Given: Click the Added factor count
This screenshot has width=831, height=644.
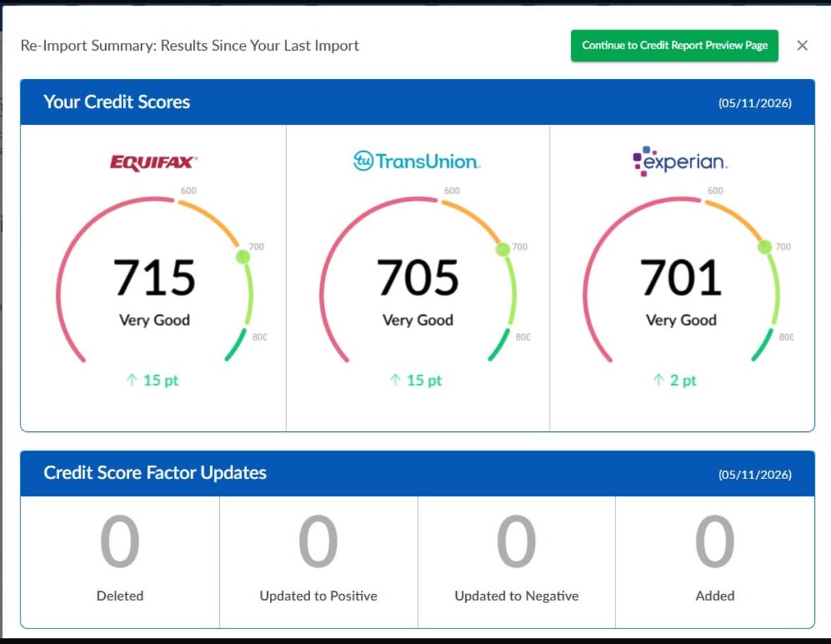Looking at the screenshot, I should (x=715, y=541).
